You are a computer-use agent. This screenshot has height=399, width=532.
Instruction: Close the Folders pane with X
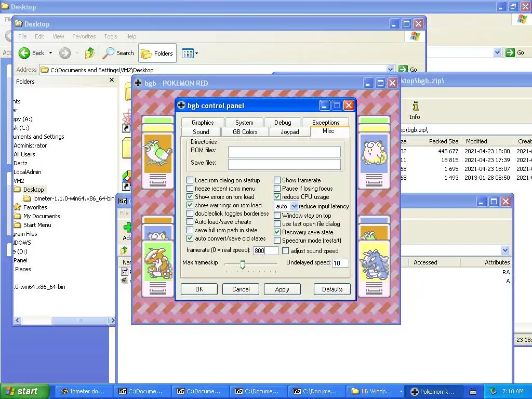click(112, 79)
